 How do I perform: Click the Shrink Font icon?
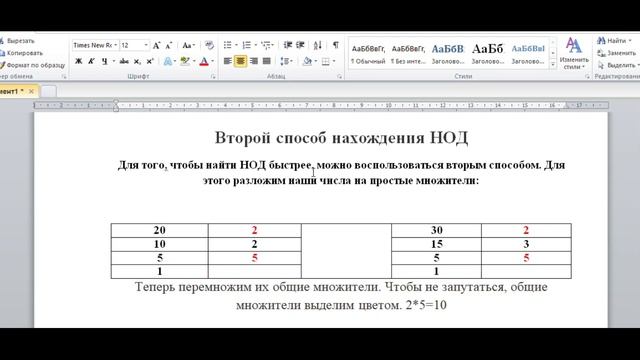pyautogui.click(x=169, y=45)
